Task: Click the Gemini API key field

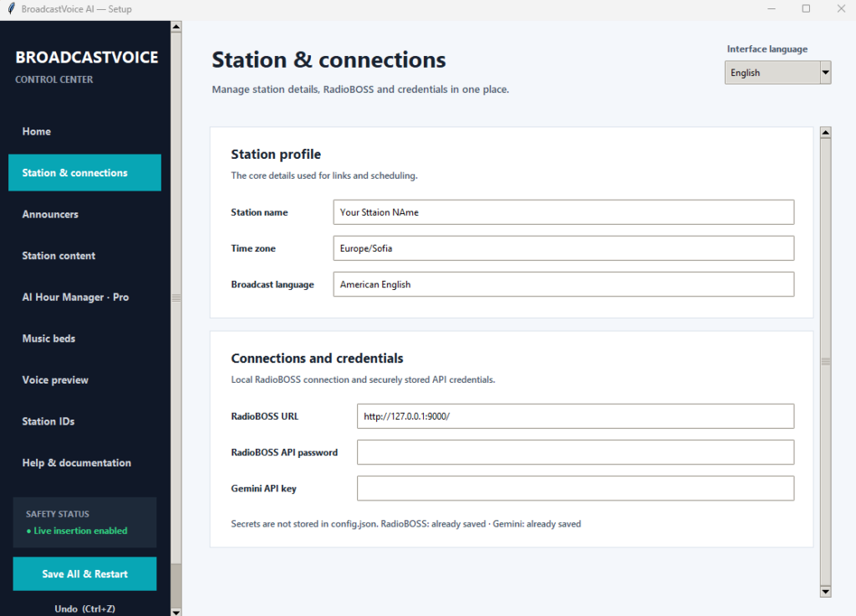Action: (x=575, y=488)
